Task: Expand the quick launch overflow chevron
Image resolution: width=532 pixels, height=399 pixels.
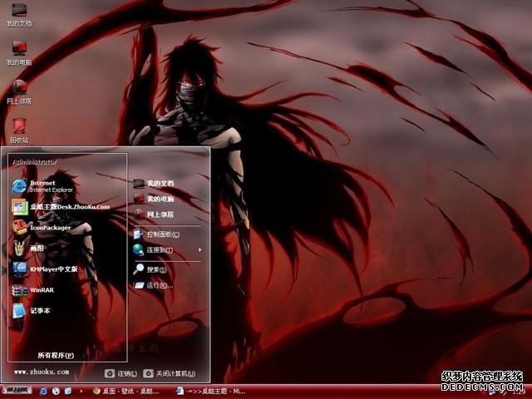Action: 81,392
